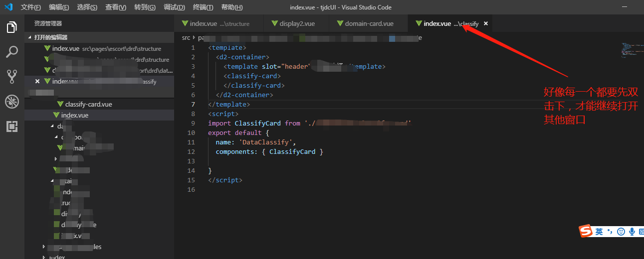Switch to the domain-card.vue tab
Viewport: 644px width, 259px height.
coord(368,23)
